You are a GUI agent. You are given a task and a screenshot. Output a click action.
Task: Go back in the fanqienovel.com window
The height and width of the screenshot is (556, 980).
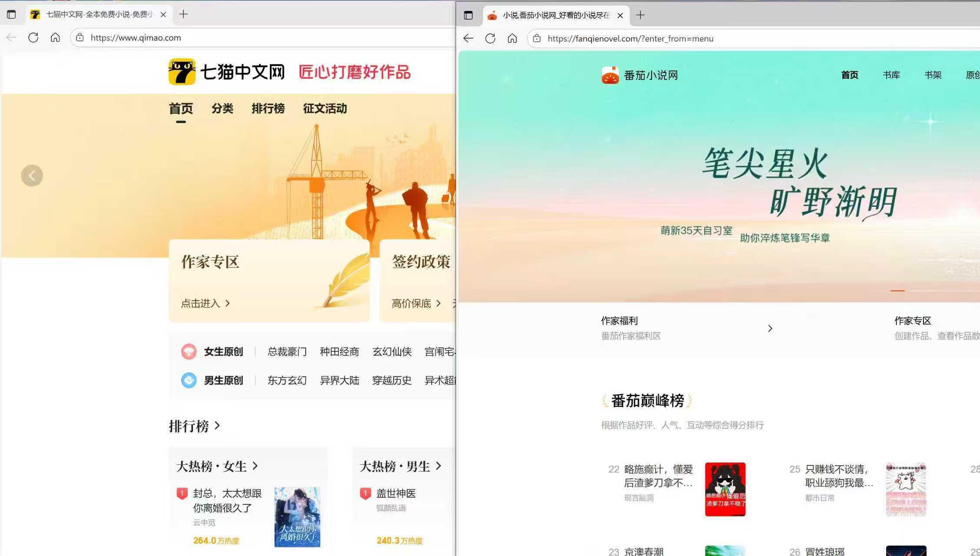coord(468,38)
